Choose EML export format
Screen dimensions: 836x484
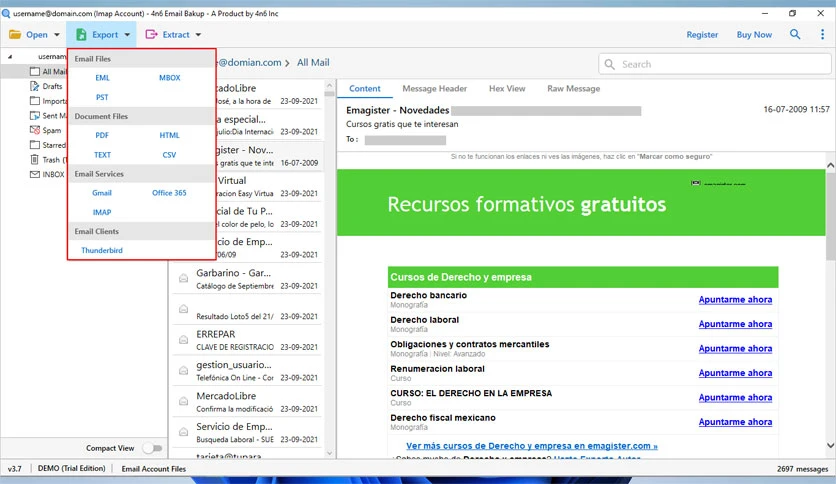pos(102,78)
